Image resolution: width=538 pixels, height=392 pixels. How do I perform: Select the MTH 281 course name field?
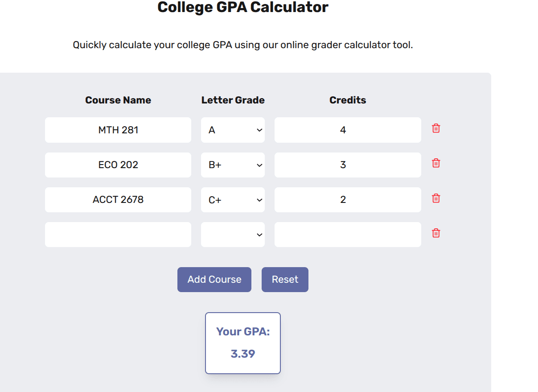[x=118, y=130]
